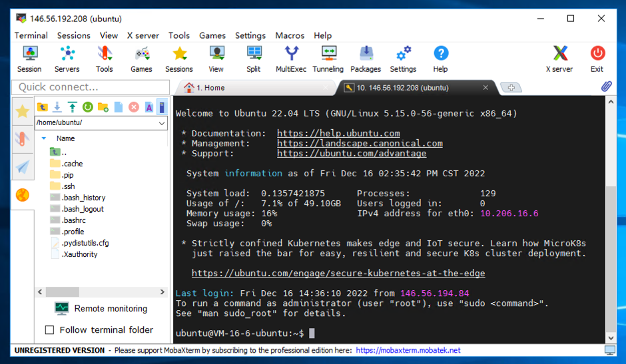
Task: Open the help.ubuntu.com documentation link
Action: (x=338, y=133)
